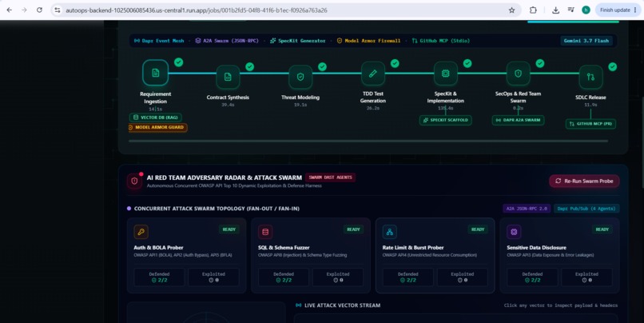
Task: Click A2A Swarm (JSON-RPC) label
Action: (x=227, y=41)
